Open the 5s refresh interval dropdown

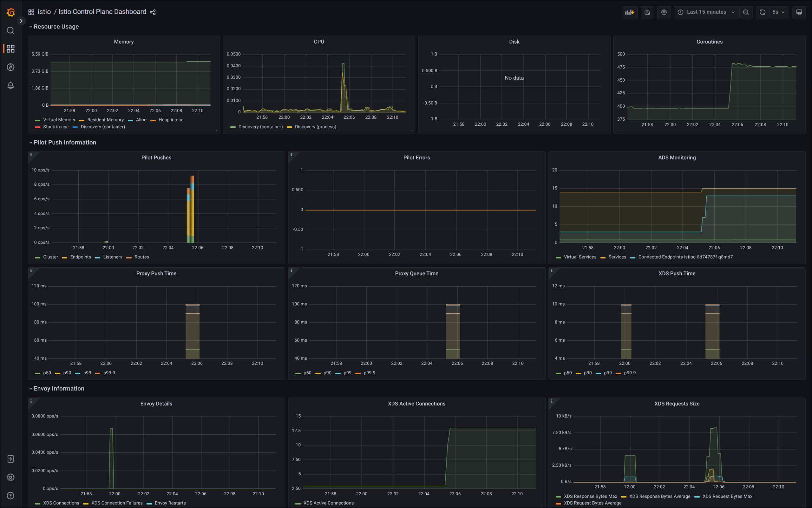(x=778, y=12)
